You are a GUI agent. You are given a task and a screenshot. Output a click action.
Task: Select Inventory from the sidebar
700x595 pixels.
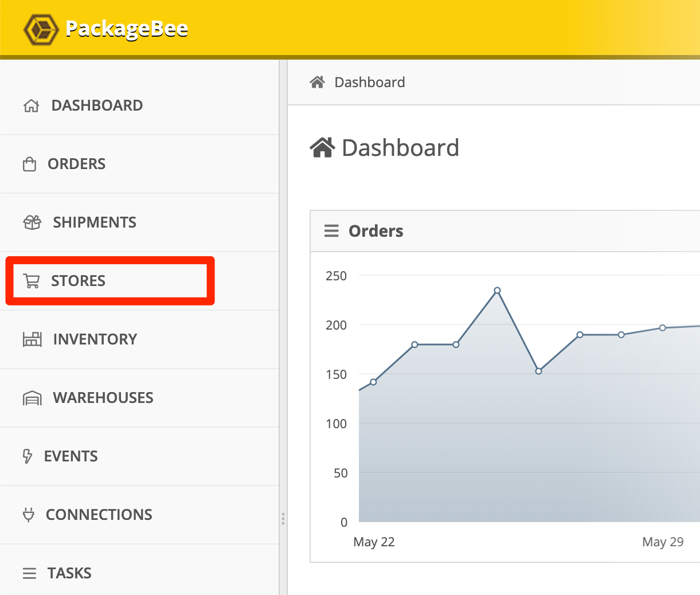95,339
